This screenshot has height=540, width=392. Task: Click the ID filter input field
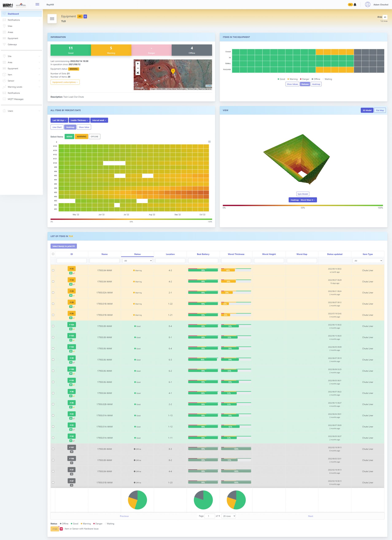72,261
